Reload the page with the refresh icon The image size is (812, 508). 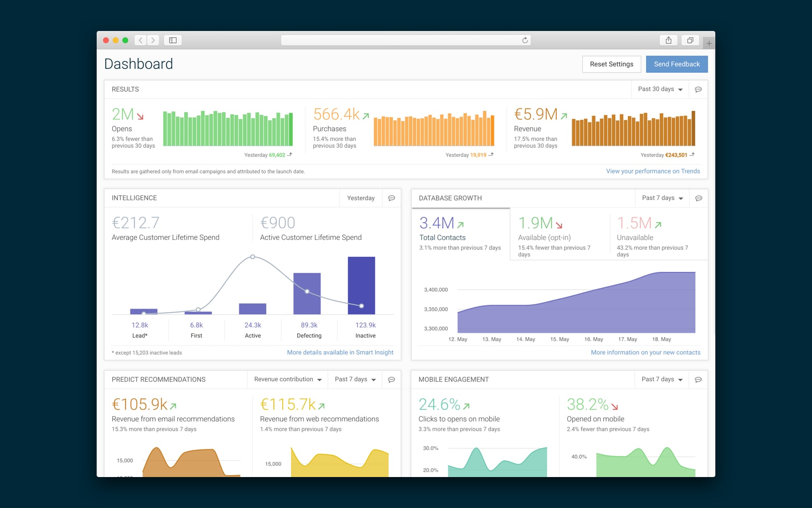click(x=525, y=40)
